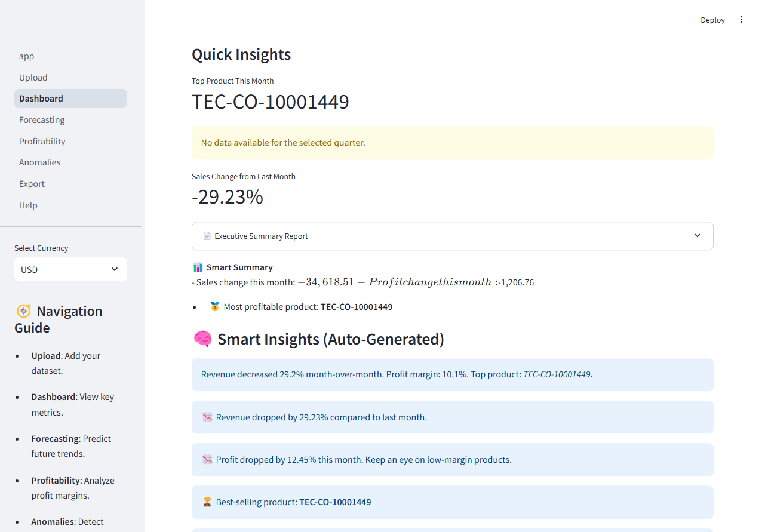Open the Help page
Viewport: 762px width, 532px height.
click(x=28, y=205)
